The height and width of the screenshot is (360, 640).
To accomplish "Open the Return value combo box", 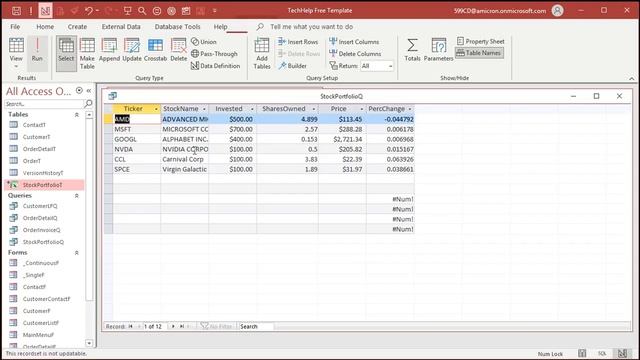I will [x=377, y=66].
